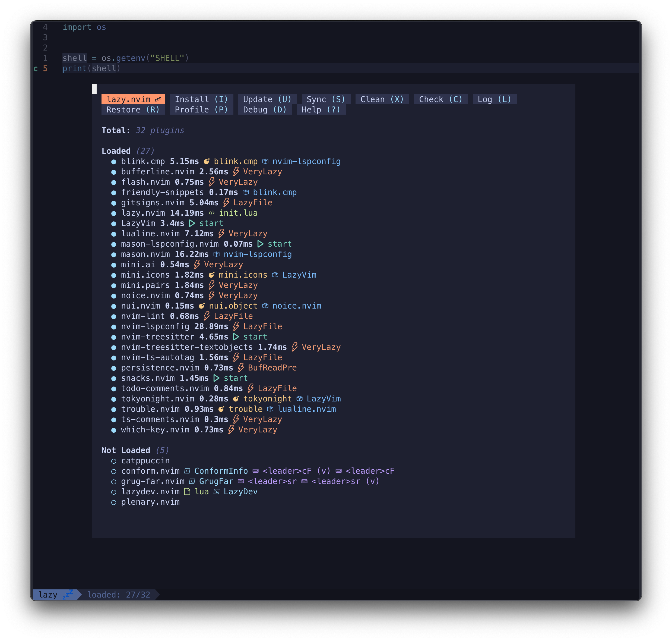Open the lazy.nvim home tab
Image resolution: width=672 pixels, height=641 pixels.
[x=133, y=99]
